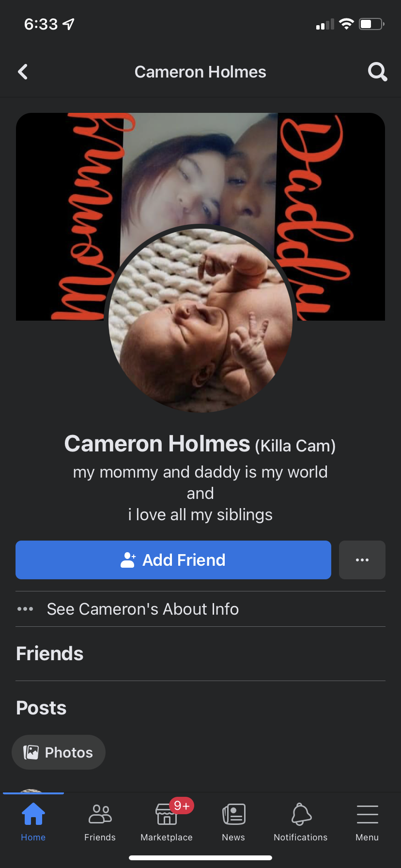Tap the person-plus icon in Add Friend
The height and width of the screenshot is (868, 401).
click(x=128, y=560)
